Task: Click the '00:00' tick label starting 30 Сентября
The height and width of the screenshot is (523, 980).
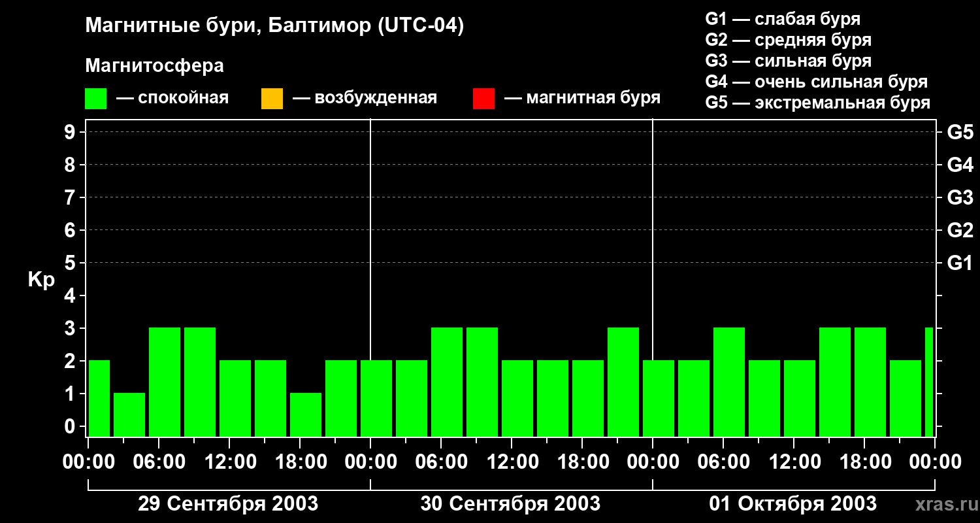Action: (370, 462)
